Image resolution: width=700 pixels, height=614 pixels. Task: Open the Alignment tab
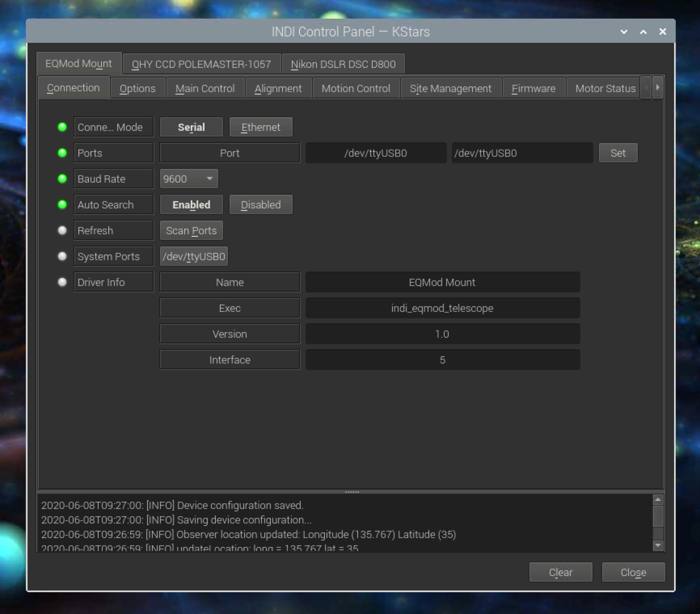[x=278, y=88]
